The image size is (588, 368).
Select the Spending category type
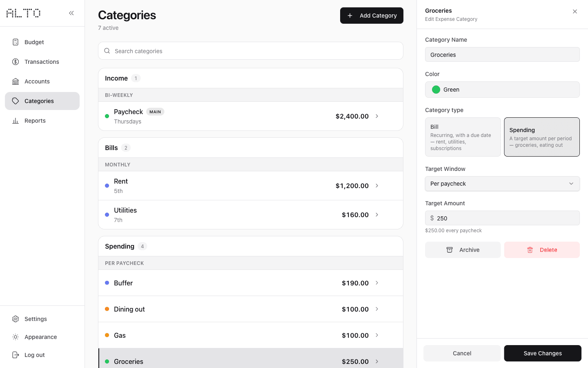[542, 137]
